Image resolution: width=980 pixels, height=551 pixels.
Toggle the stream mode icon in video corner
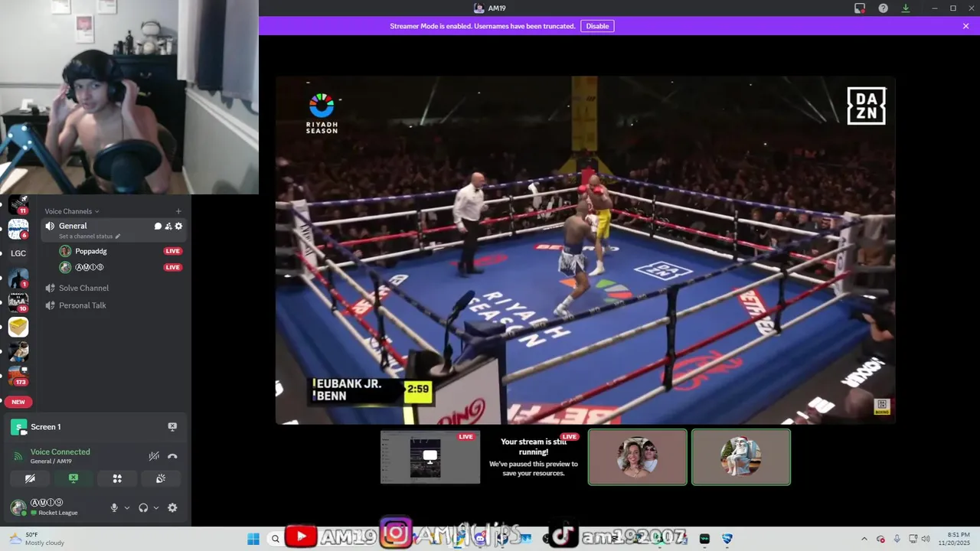pos(881,406)
